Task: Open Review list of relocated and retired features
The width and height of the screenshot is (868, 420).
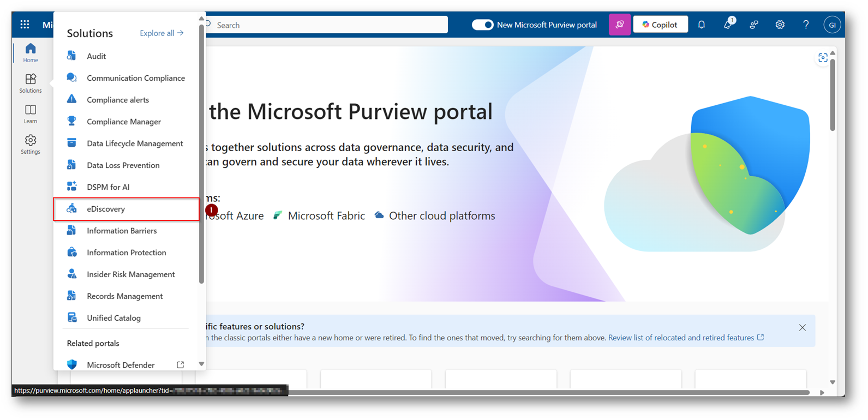Action: [x=686, y=338]
